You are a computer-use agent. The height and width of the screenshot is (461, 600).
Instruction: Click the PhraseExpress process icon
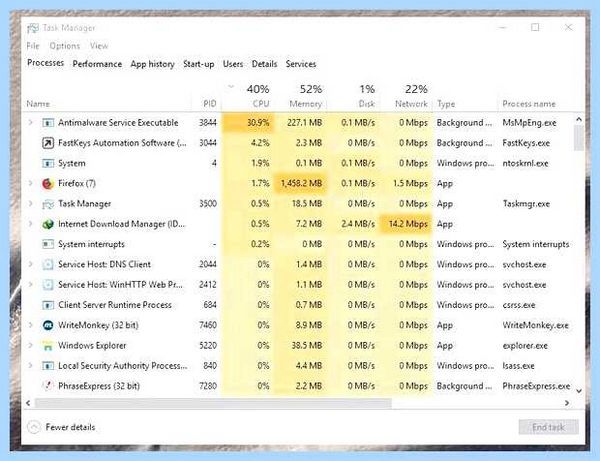[x=48, y=386]
